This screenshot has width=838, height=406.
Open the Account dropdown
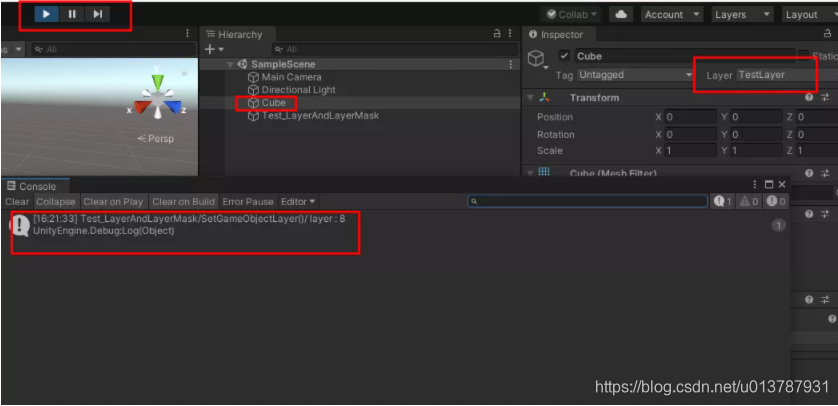(x=671, y=14)
